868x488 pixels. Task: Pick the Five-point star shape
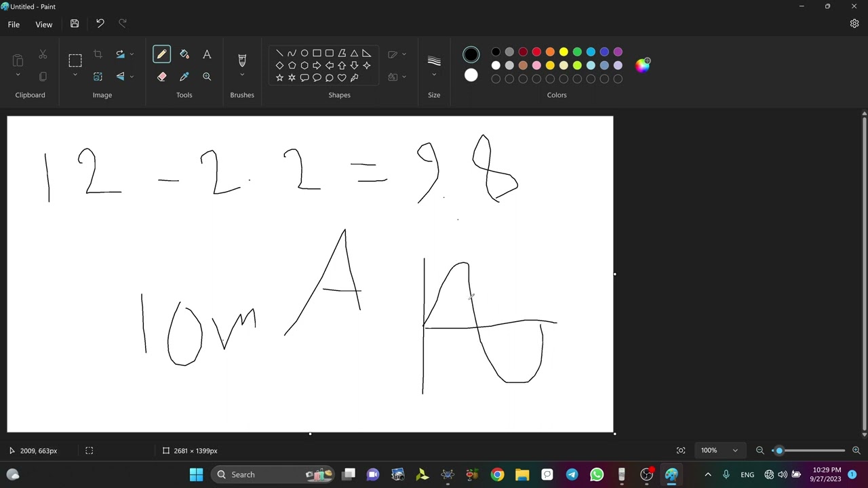(x=279, y=78)
